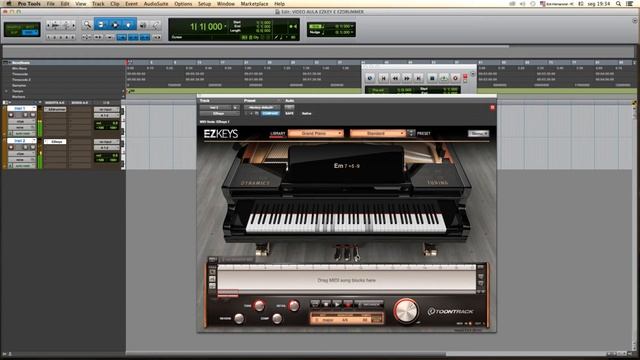The height and width of the screenshot is (360, 640).
Task: Toggle Online button in floating transport
Action: [370, 78]
